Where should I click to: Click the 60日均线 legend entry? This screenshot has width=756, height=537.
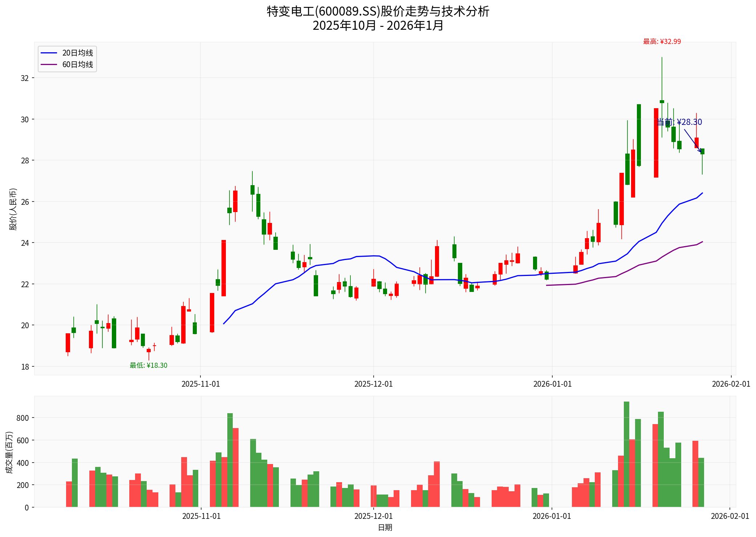(x=77, y=65)
